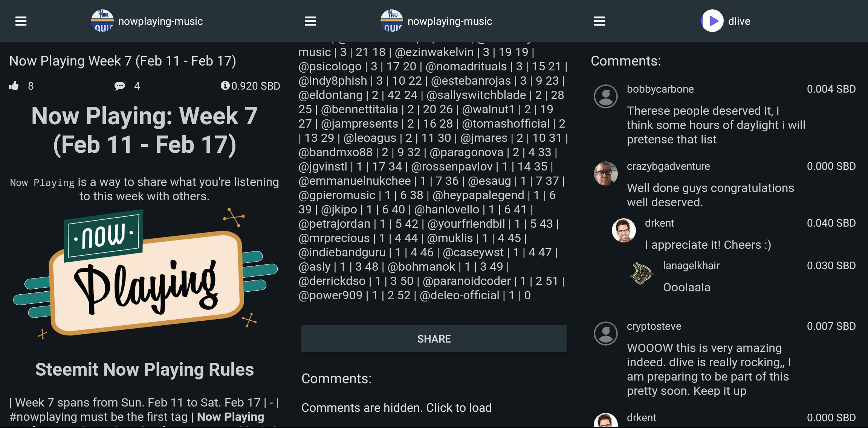Tap the dlive header title text
Image resolution: width=868 pixels, height=428 pixels.
pyautogui.click(x=739, y=21)
